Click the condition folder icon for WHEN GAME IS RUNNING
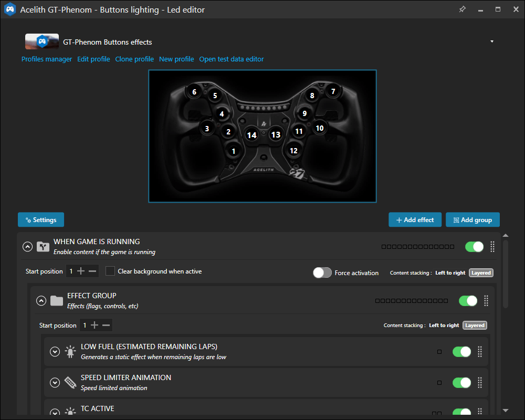Viewport: 525px width, 420px height. click(x=43, y=247)
